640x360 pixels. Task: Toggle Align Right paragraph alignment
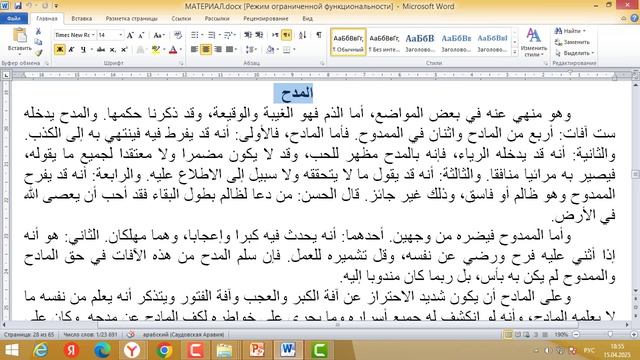coord(218,50)
